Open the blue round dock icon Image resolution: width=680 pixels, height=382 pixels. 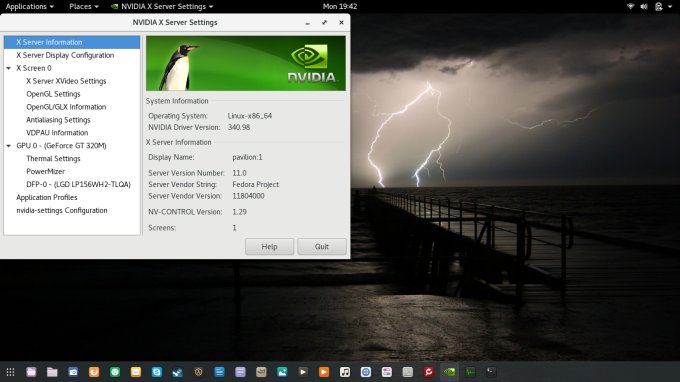(x=366, y=372)
